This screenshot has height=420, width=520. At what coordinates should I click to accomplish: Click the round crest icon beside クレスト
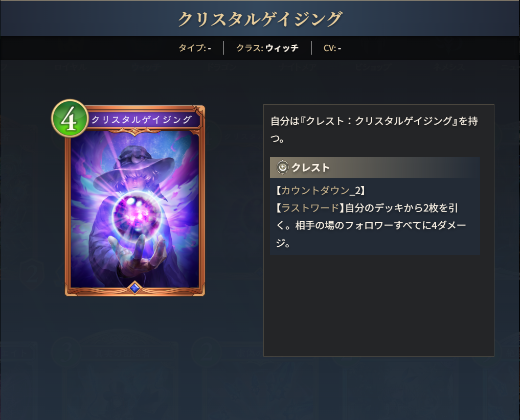tap(283, 167)
